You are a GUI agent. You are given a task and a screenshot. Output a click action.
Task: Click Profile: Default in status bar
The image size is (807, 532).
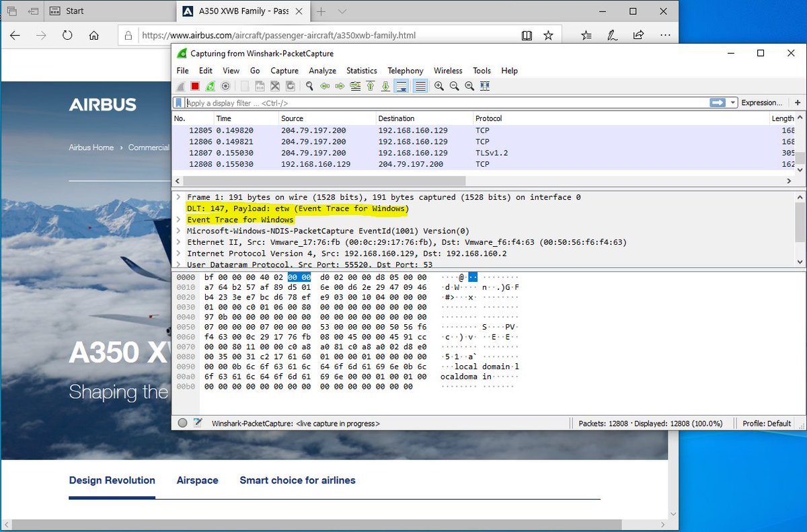point(767,424)
